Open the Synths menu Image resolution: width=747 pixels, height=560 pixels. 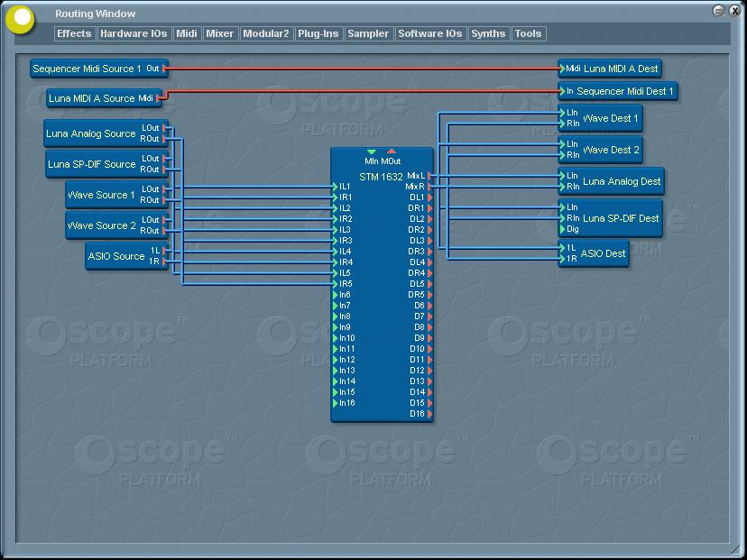pyautogui.click(x=488, y=33)
